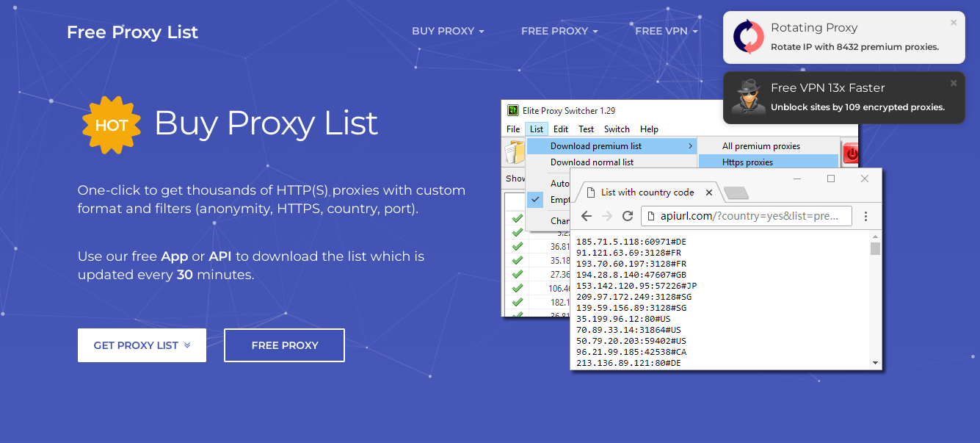Screen dimensions: 980x443
Task: Open the Rotating Proxy notification title
Action: tap(814, 28)
